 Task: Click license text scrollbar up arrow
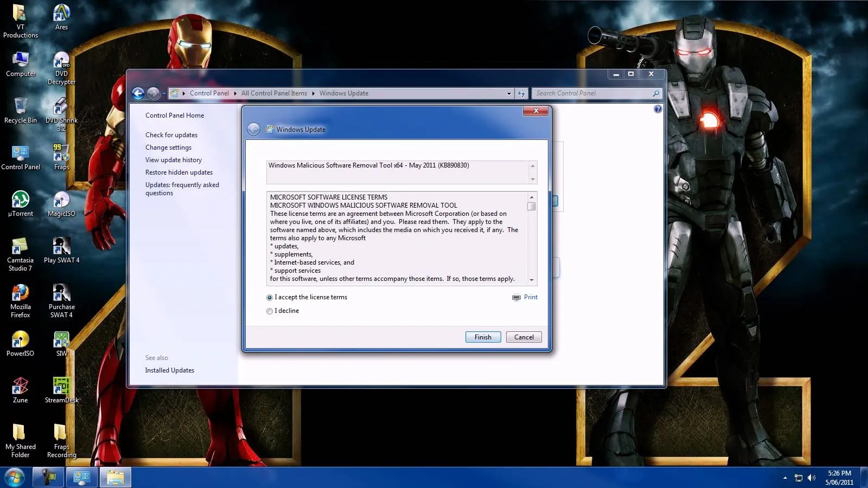532,197
